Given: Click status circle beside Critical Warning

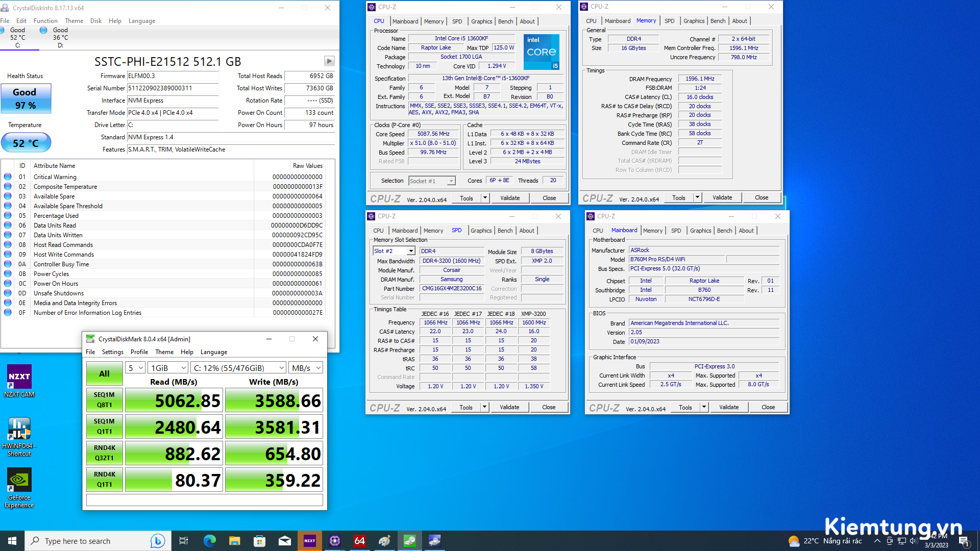Looking at the screenshot, I should [8, 177].
